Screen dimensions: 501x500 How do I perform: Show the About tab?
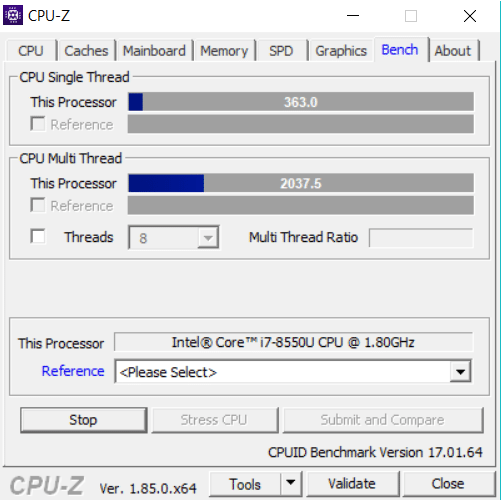(453, 51)
